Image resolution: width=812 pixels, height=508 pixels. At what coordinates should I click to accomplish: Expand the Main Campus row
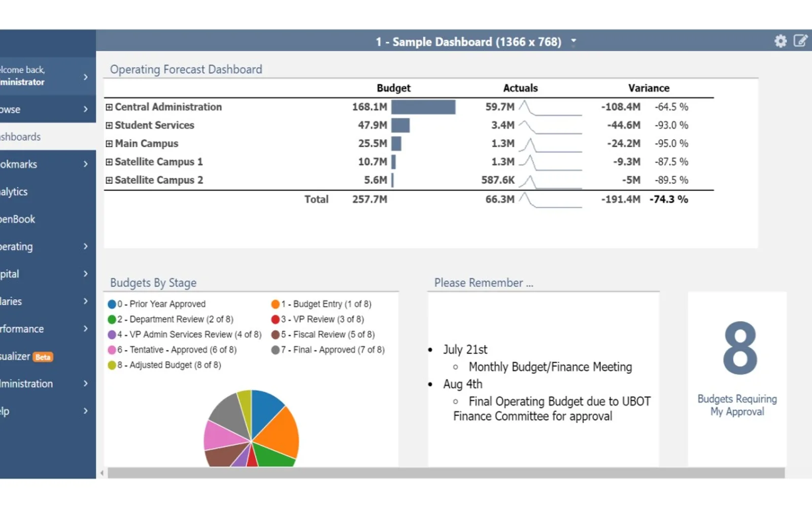point(109,144)
